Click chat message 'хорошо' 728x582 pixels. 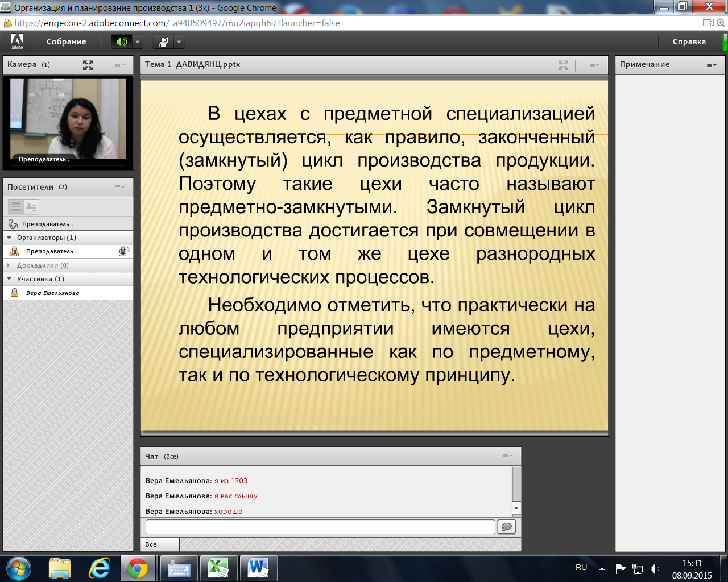pos(228,512)
